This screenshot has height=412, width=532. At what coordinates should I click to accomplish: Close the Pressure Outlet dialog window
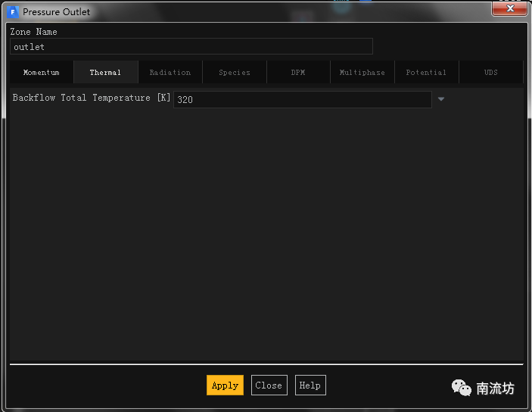[x=509, y=8]
